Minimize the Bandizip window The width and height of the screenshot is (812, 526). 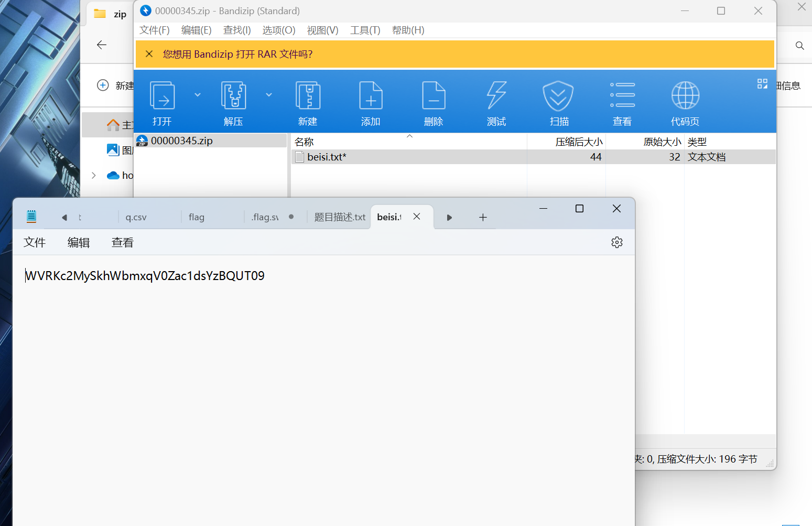[x=685, y=10]
